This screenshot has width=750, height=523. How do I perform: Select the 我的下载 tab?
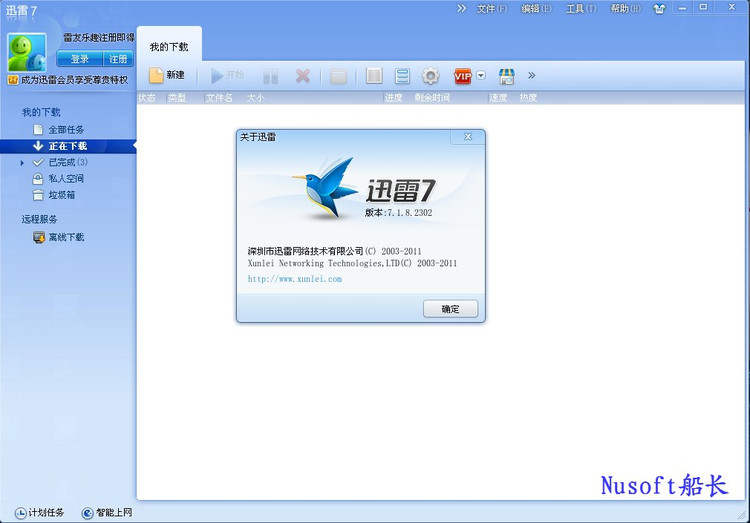pos(169,46)
